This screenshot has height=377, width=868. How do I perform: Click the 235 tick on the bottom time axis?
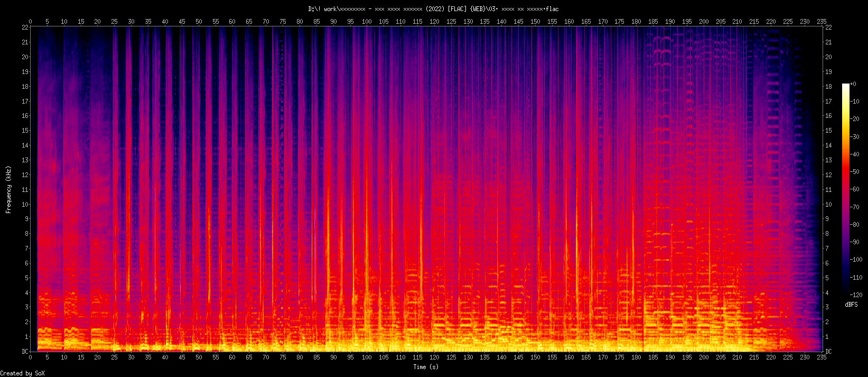[x=822, y=358]
